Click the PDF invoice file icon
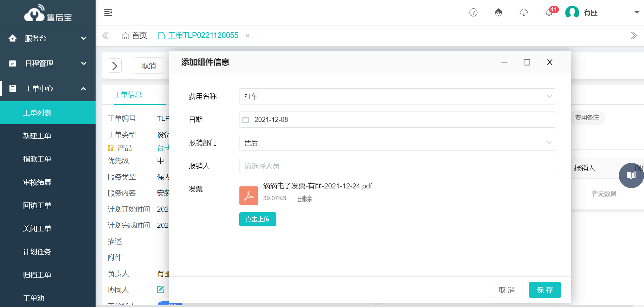The height and width of the screenshot is (307, 644). point(249,195)
